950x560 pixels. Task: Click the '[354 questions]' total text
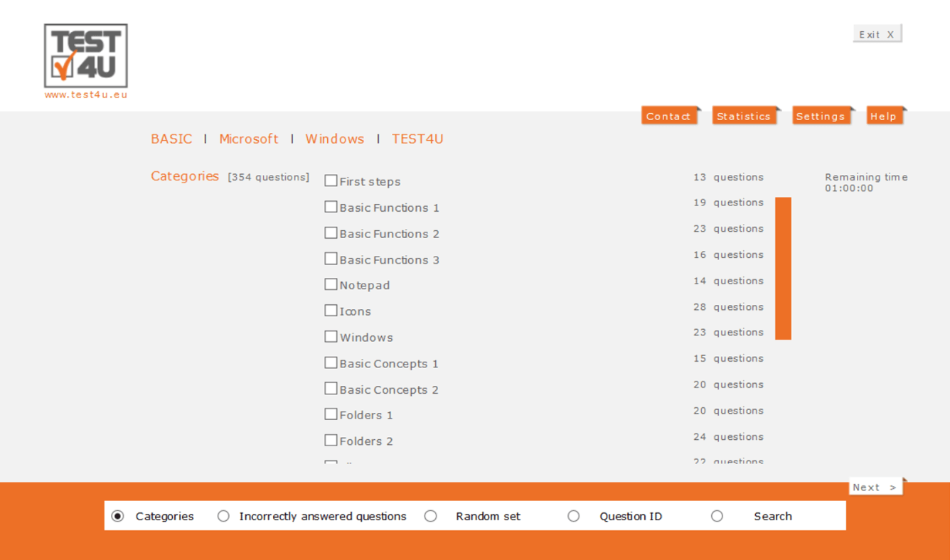(269, 177)
